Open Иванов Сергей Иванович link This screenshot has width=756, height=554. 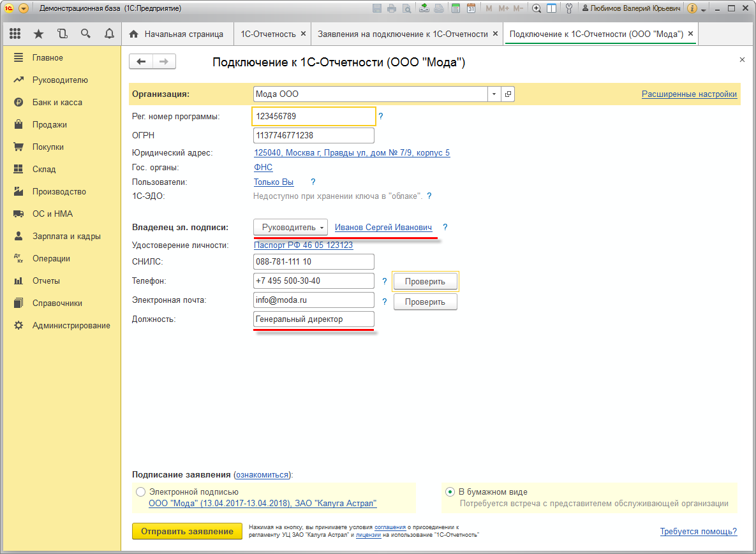pyautogui.click(x=383, y=227)
